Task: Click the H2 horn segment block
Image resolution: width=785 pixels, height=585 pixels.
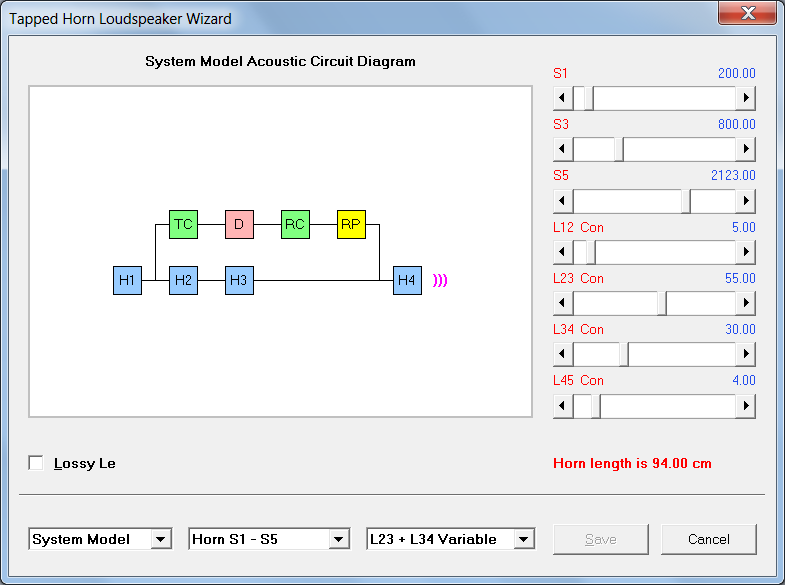Action: pyautogui.click(x=183, y=280)
